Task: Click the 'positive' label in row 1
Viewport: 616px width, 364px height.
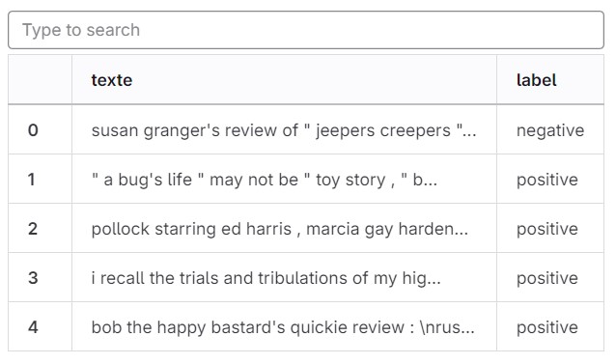Action: pos(546,180)
